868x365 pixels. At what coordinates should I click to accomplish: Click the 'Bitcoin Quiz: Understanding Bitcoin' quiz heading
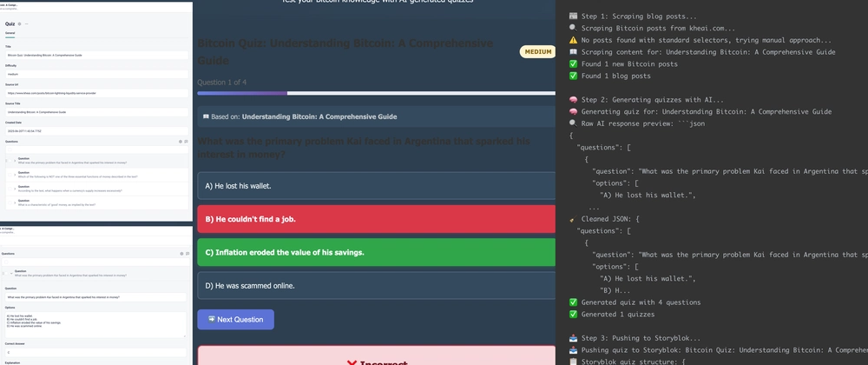[345, 51]
